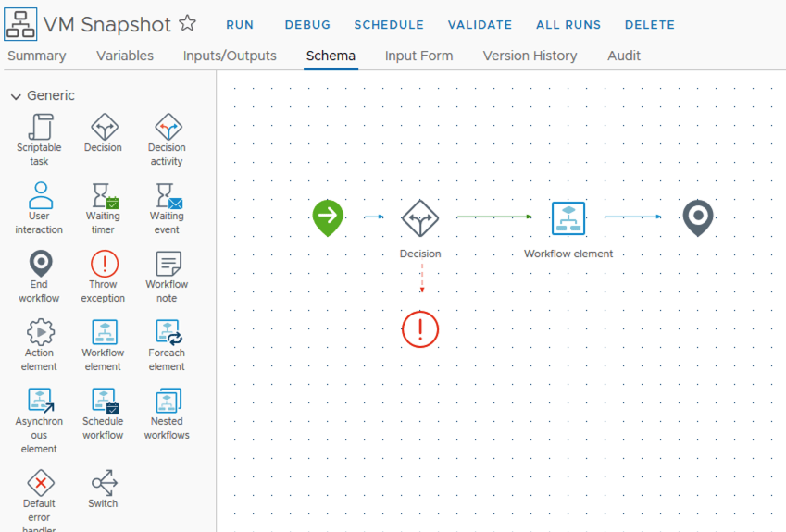This screenshot has height=532, width=786.
Task: Click the RUN button
Action: coord(240,25)
